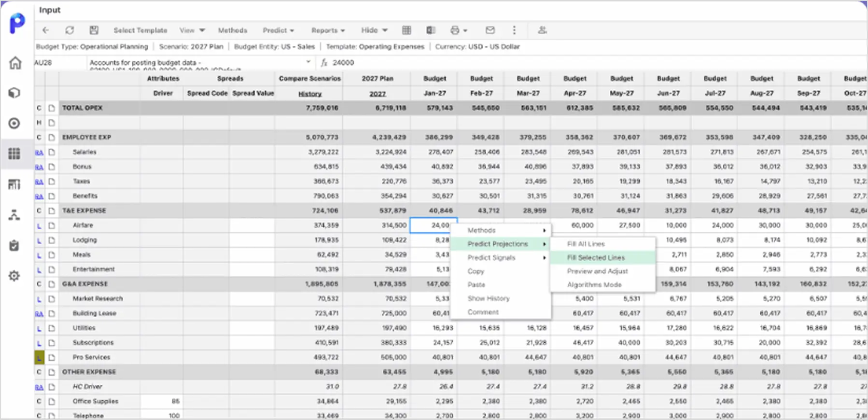Select the grid planning icon in sidebar
The height and width of the screenshot is (420, 868).
[x=14, y=154]
